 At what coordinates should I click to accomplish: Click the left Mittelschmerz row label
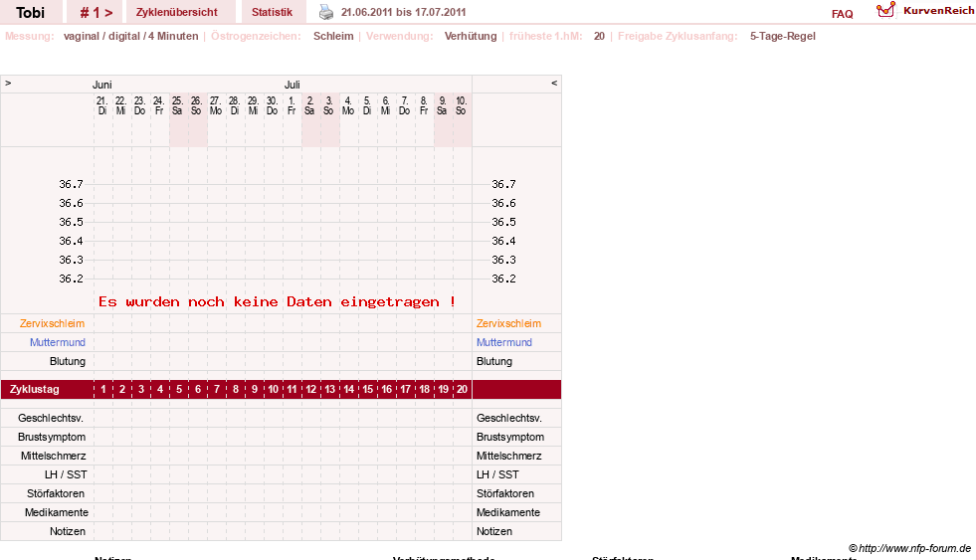pos(54,456)
